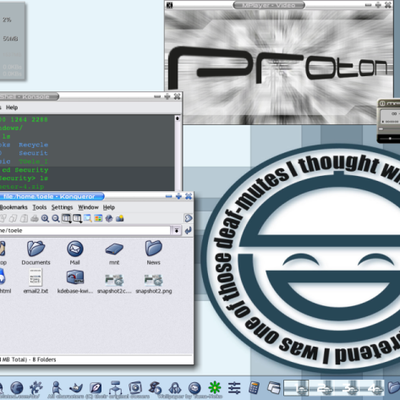The image size is (400, 400).
Task: Open the Help menu in Konsole
Action: (x=12, y=107)
